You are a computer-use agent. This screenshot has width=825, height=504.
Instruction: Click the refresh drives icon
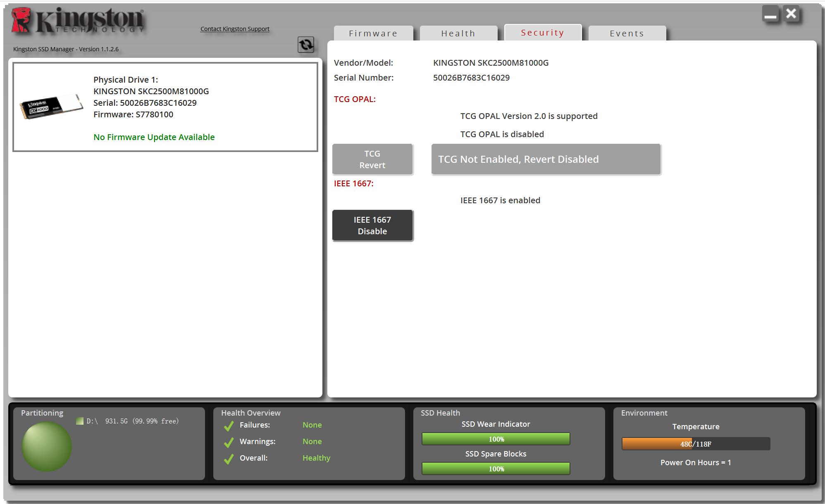(x=306, y=45)
